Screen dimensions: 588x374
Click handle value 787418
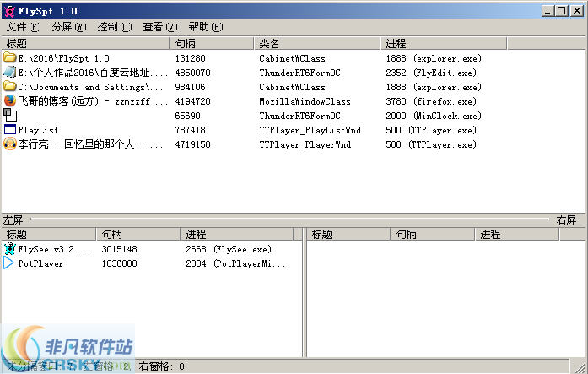coord(190,130)
